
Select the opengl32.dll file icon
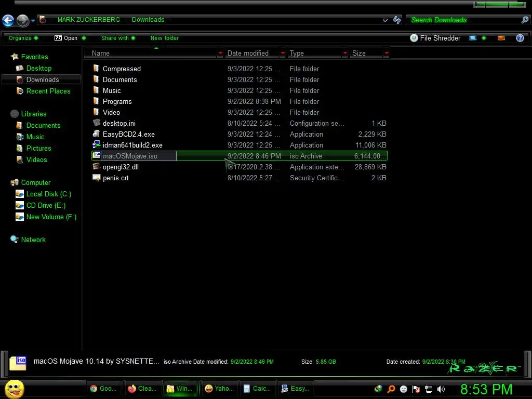[96, 166]
